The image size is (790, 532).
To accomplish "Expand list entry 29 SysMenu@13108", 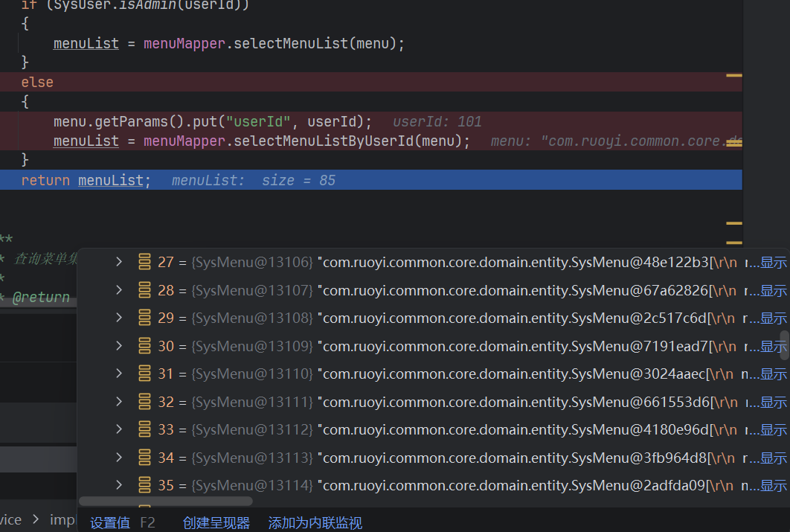I will [x=119, y=318].
